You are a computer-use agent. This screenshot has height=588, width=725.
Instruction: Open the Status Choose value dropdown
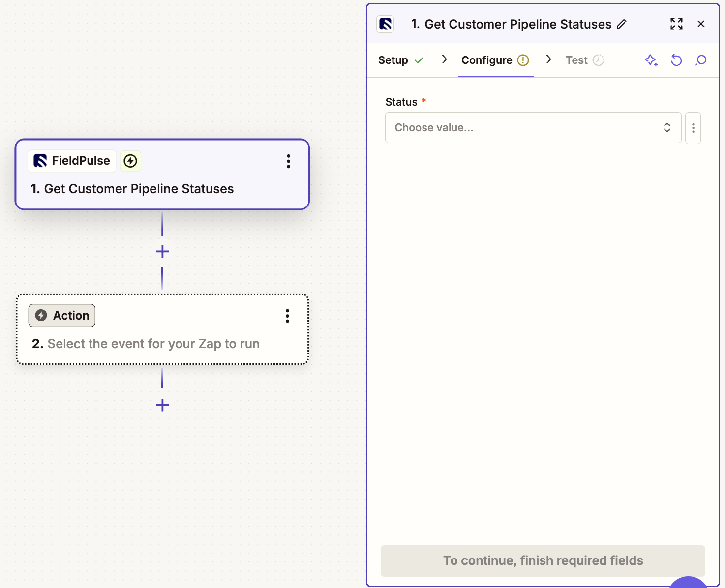(533, 128)
